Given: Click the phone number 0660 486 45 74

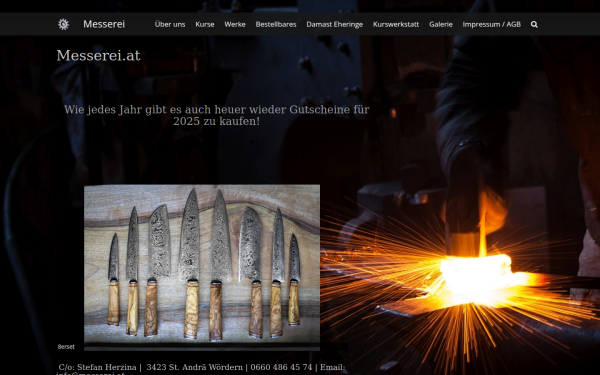Looking at the screenshot, I should [281, 367].
